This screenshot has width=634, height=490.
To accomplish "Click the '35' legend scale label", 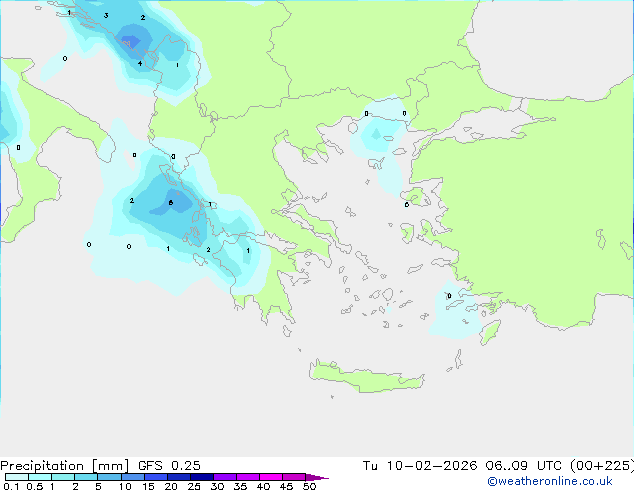I will 240,486.
